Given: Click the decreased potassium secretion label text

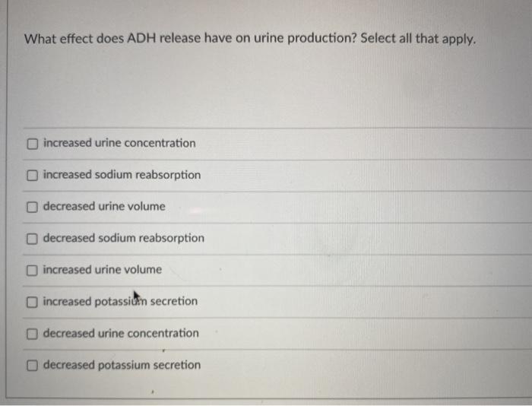Looking at the screenshot, I should click(x=122, y=365).
